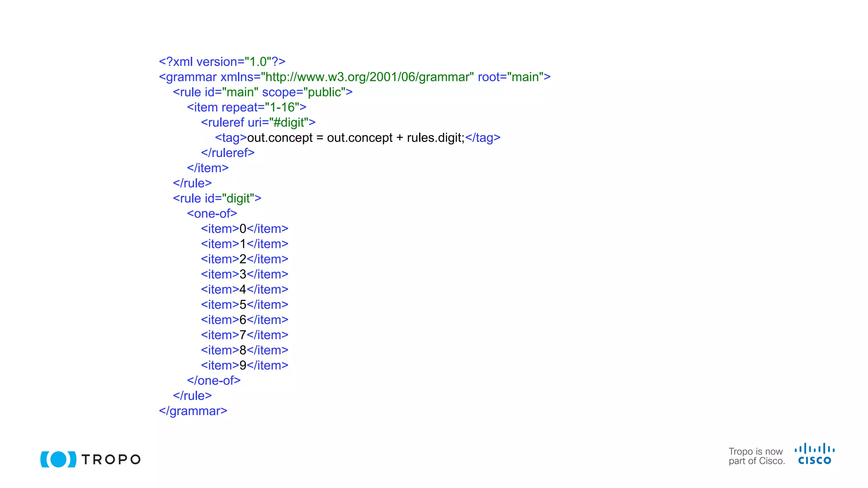The image size is (868, 488).
Task: Click the item line containing 5
Action: tap(245, 305)
